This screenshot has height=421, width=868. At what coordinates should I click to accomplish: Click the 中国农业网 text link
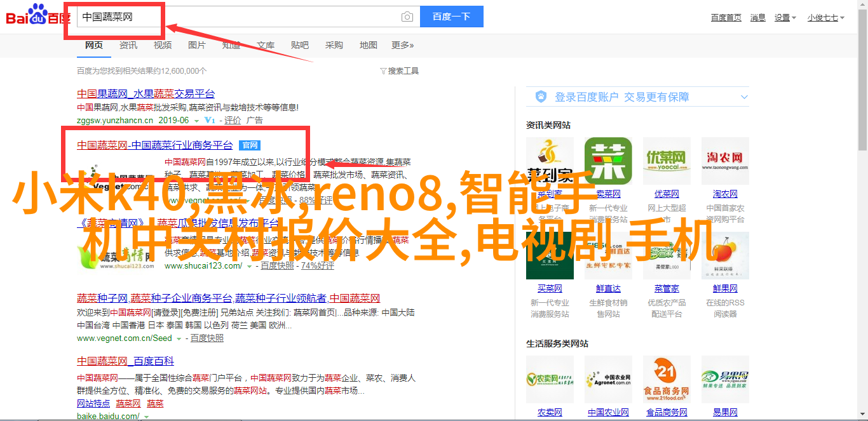tap(608, 413)
